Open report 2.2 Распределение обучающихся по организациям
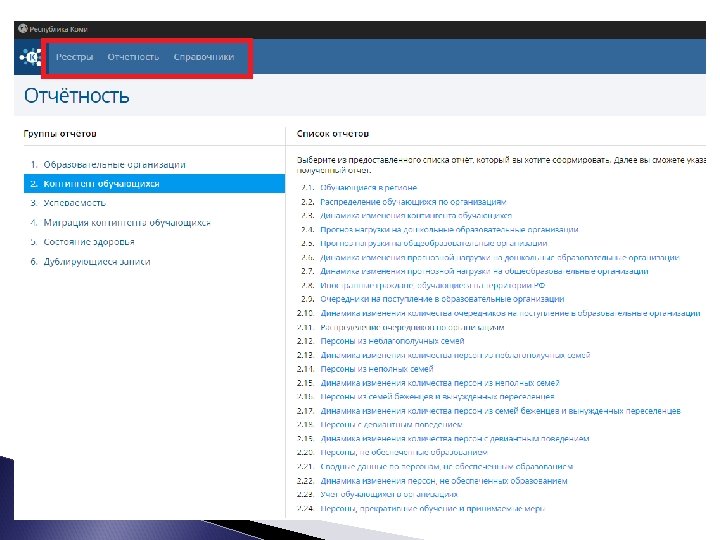The image size is (720, 540). click(413, 202)
